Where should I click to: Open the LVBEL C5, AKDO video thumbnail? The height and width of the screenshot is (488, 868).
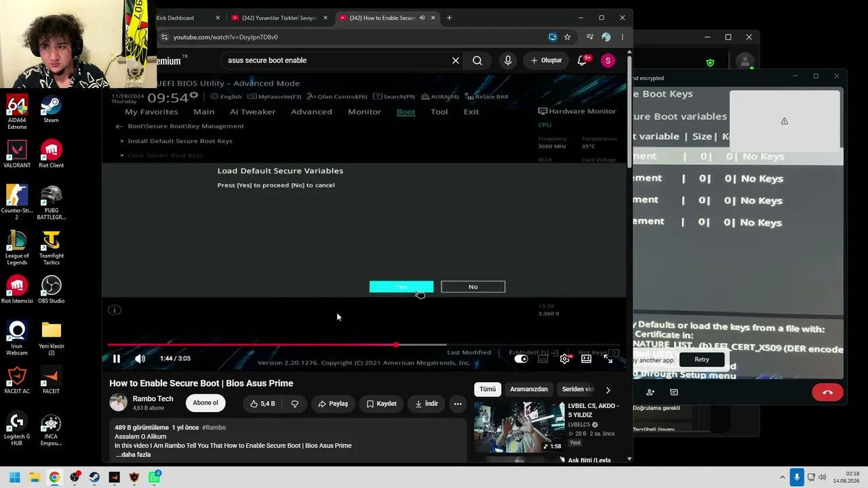pyautogui.click(x=519, y=427)
